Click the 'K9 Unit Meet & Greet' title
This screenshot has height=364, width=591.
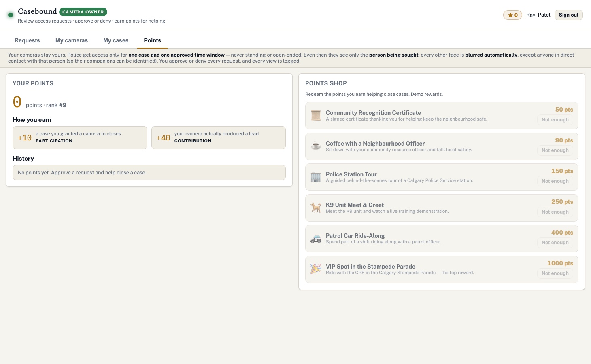(x=355, y=205)
